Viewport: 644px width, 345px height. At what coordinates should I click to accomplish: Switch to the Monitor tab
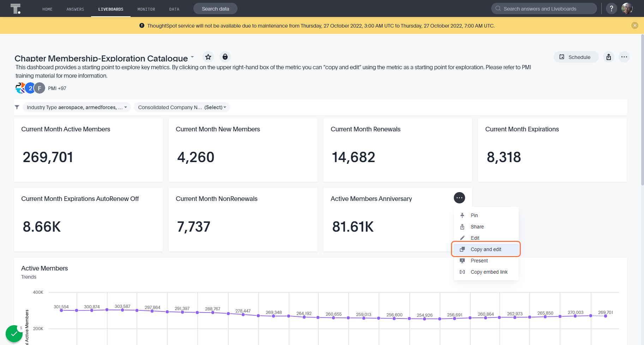point(146,9)
